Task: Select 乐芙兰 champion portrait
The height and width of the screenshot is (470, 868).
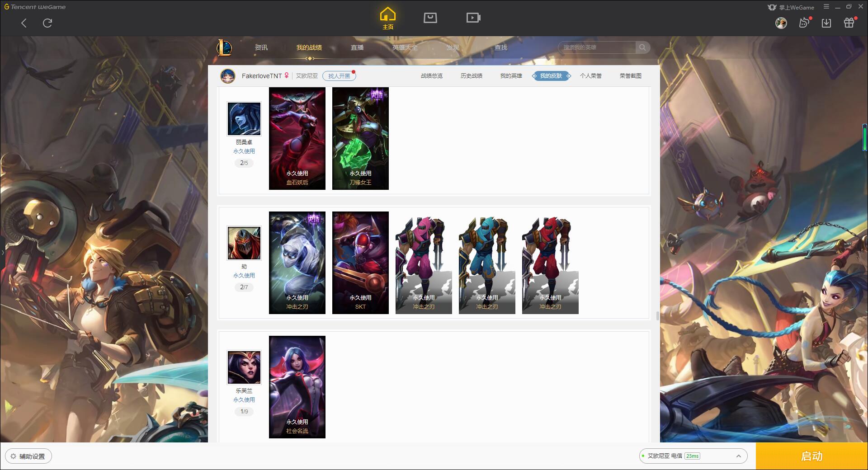Action: (244, 367)
